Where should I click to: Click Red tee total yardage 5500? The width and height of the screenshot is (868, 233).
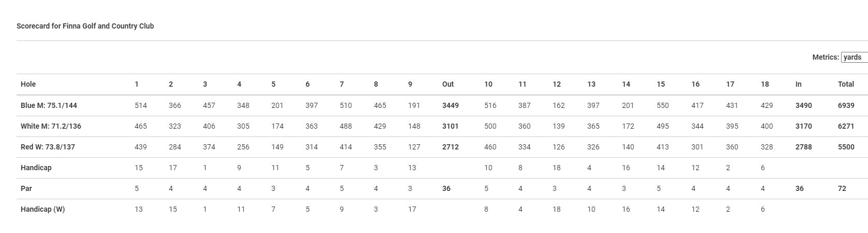(x=846, y=147)
